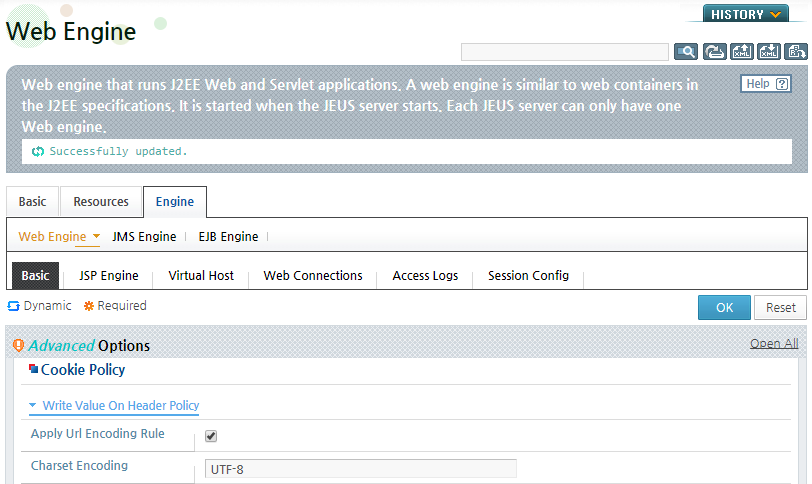Image resolution: width=812 pixels, height=484 pixels.
Task: Click the Apply Url Encoding Rule label
Action: (x=97, y=434)
